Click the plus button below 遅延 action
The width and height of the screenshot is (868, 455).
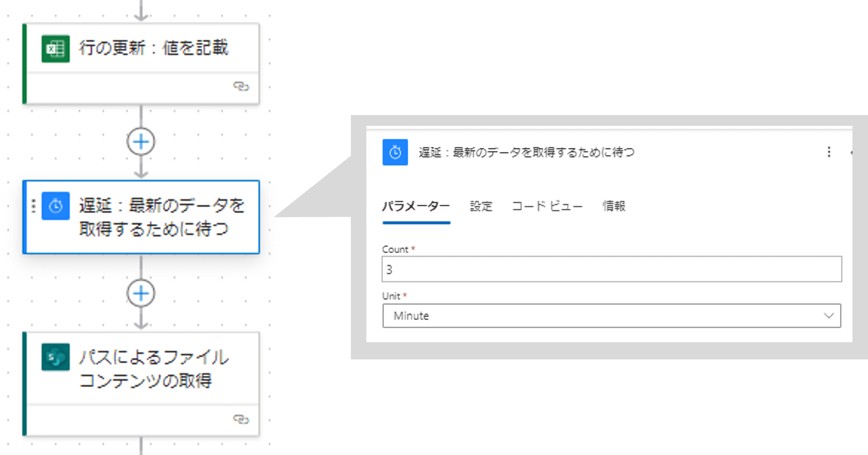[x=141, y=293]
